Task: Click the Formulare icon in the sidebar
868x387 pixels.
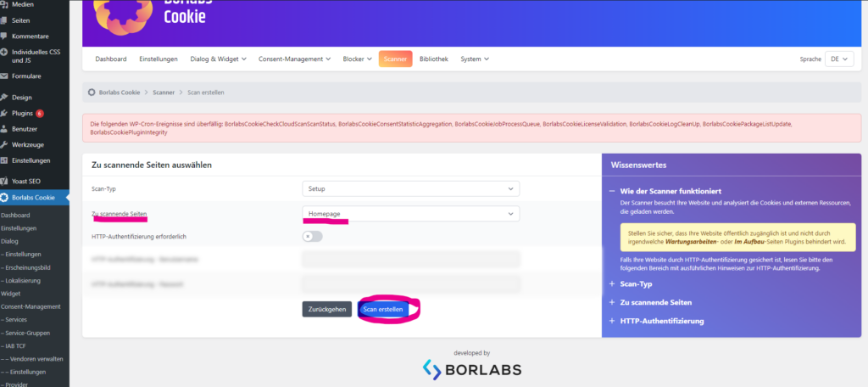Action: click(x=5, y=76)
